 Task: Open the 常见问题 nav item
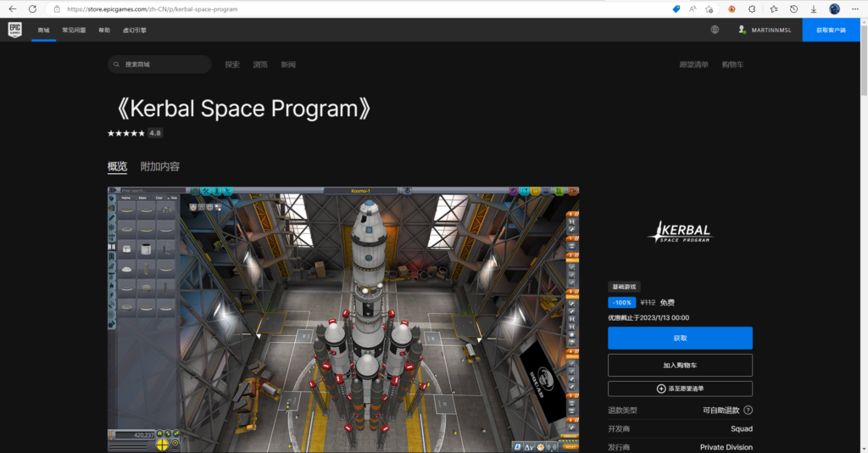(x=74, y=30)
